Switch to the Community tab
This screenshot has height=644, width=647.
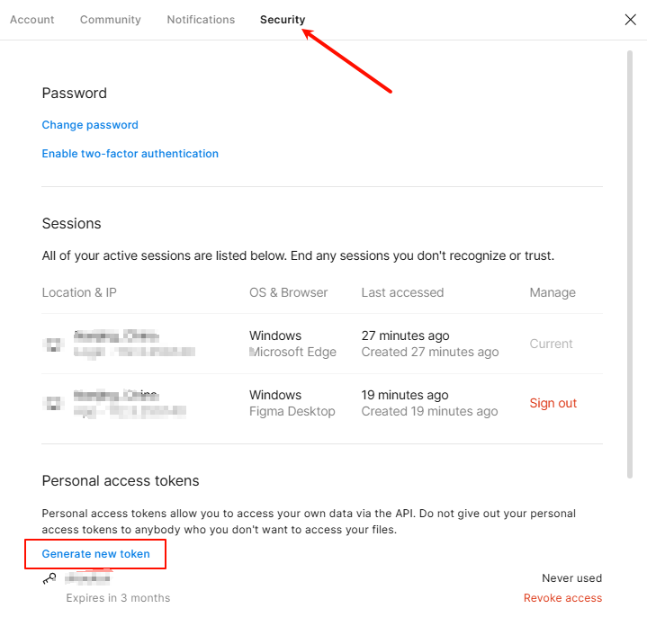(x=110, y=20)
